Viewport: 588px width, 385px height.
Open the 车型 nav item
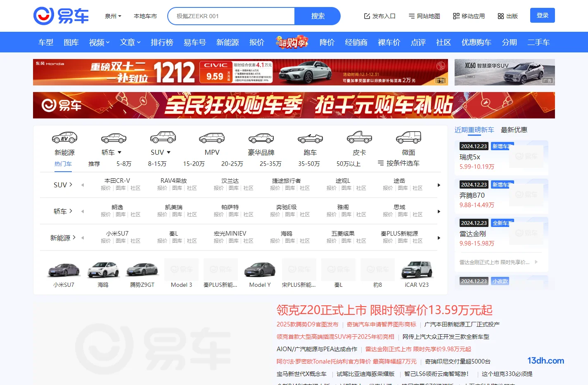coord(46,42)
